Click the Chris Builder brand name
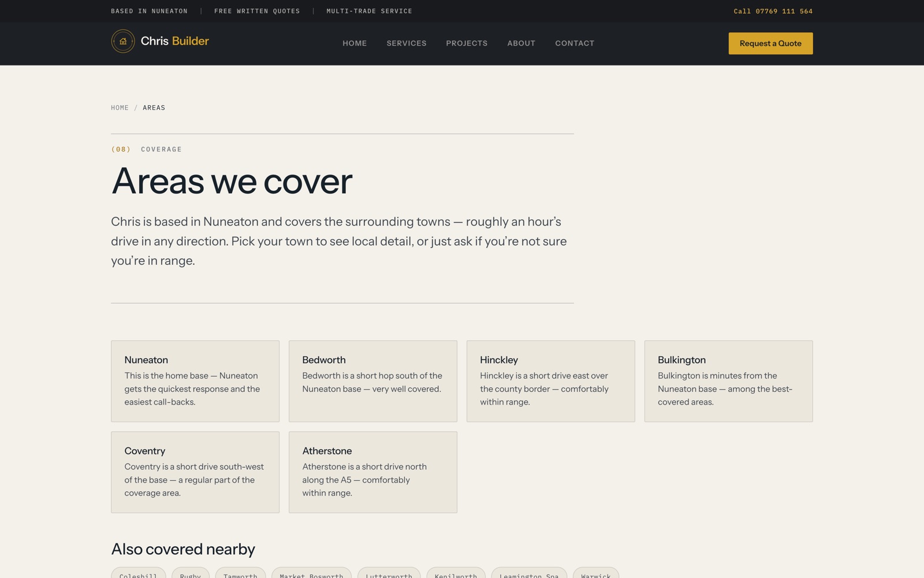924x578 pixels. point(174,41)
